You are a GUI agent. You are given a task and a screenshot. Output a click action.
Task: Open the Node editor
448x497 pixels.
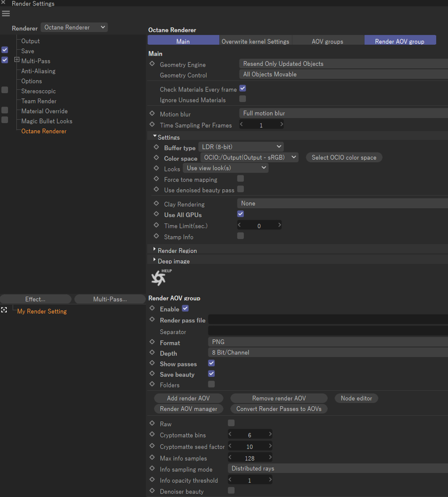pyautogui.click(x=356, y=398)
